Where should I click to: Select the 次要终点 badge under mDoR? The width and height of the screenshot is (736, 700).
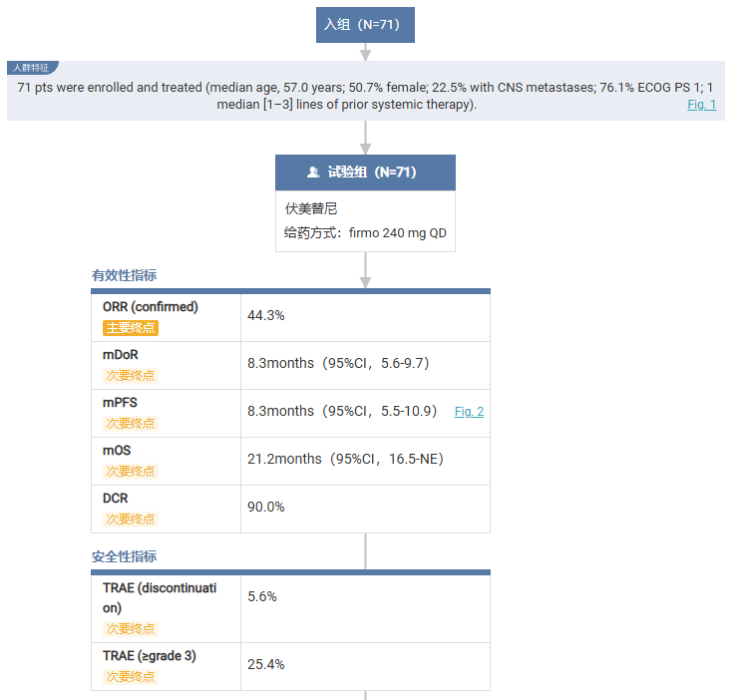pyautogui.click(x=131, y=375)
